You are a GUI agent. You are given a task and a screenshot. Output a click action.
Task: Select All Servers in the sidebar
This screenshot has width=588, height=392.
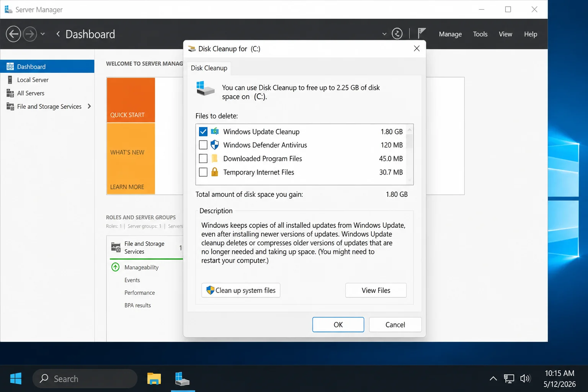tap(47, 93)
